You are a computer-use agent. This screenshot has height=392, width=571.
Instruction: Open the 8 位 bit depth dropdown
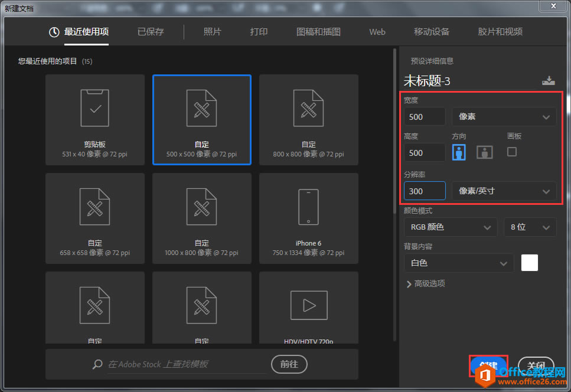[x=530, y=227]
